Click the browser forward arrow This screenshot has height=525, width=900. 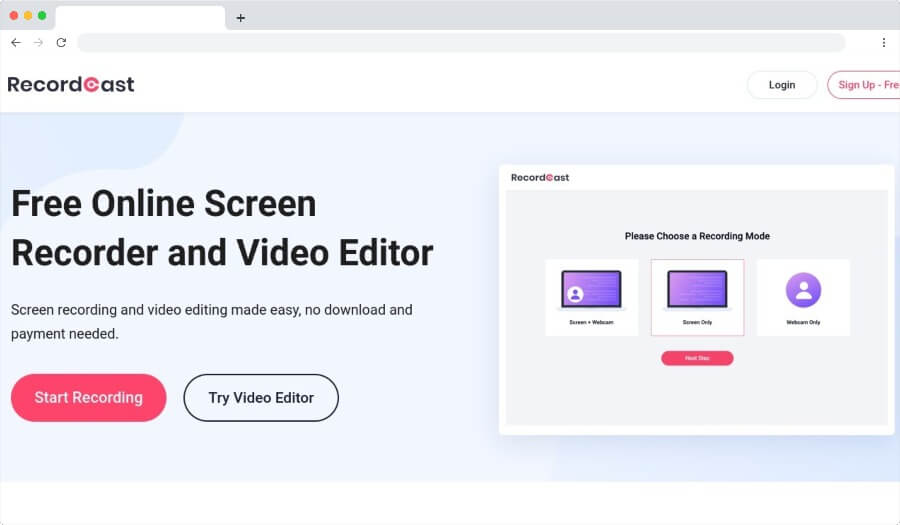[38, 42]
